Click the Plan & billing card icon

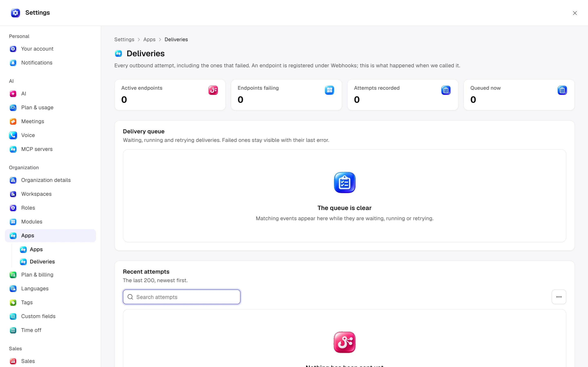(13, 275)
